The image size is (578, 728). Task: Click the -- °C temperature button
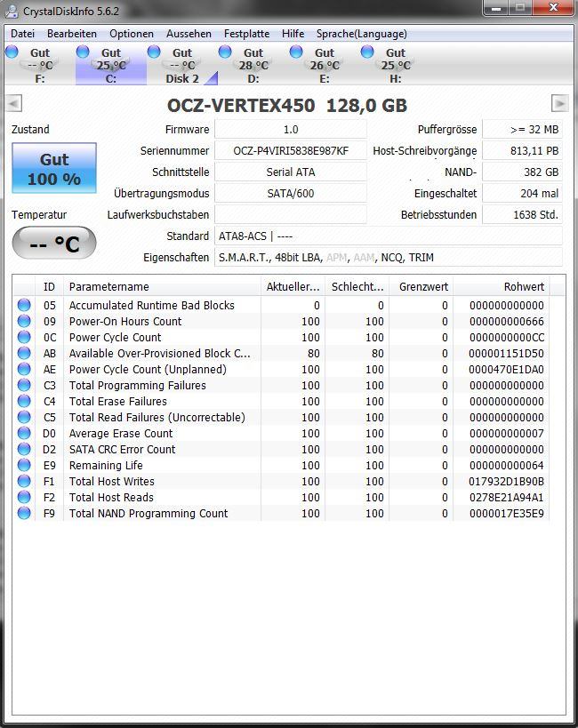(54, 243)
